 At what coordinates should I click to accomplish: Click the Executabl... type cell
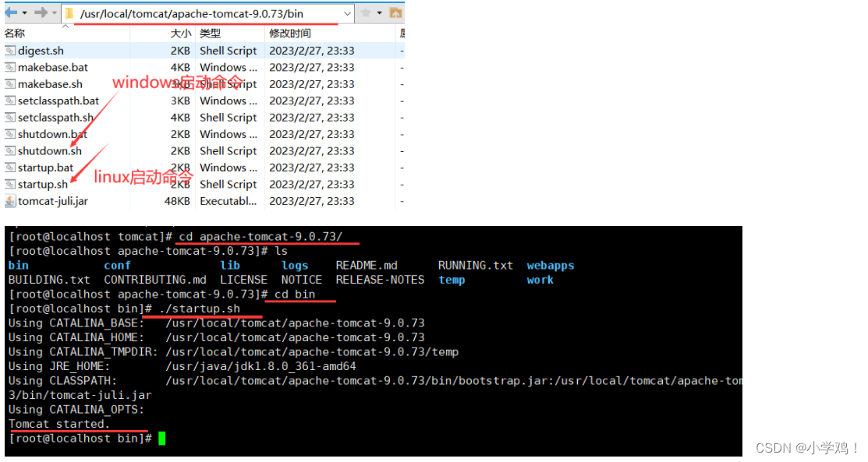[x=228, y=201]
